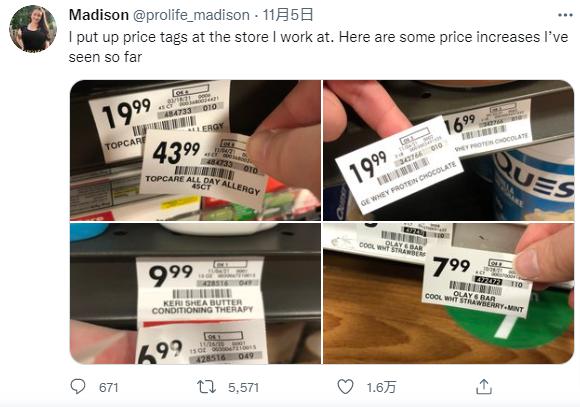This screenshot has width=580, height=407.
Task: Open the Keri shea butter photo
Action: coord(195,293)
